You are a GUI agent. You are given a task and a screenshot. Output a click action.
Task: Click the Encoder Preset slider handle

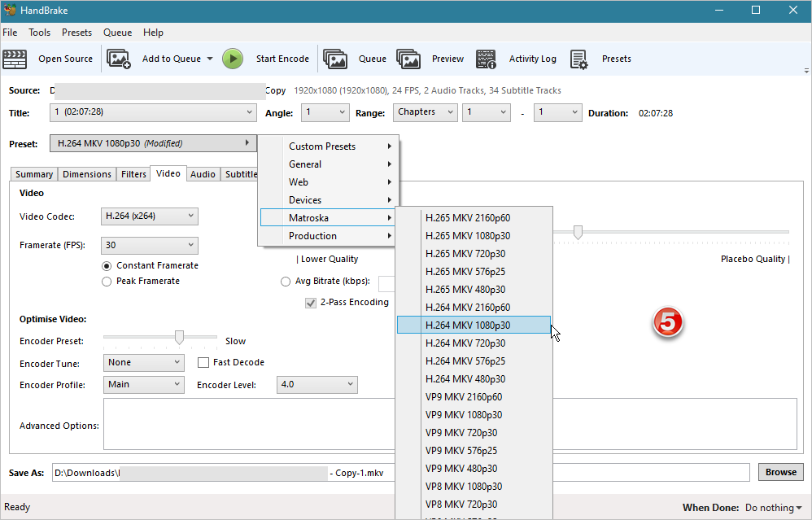click(179, 337)
